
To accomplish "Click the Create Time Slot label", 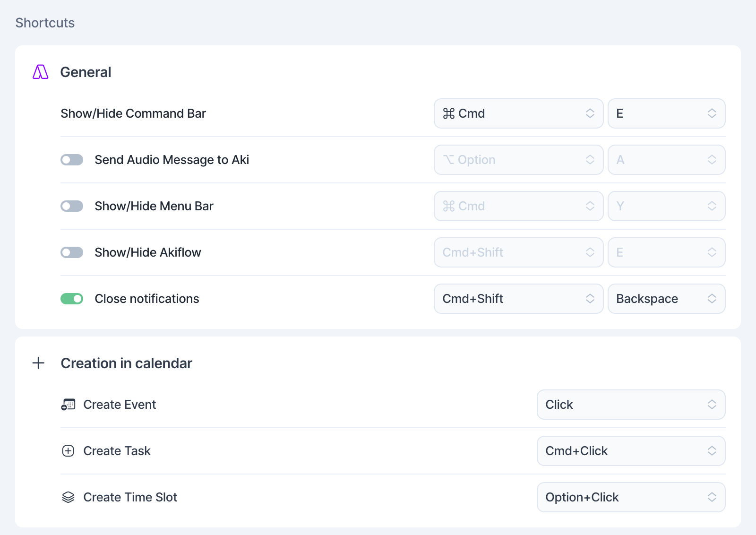I will tap(130, 497).
